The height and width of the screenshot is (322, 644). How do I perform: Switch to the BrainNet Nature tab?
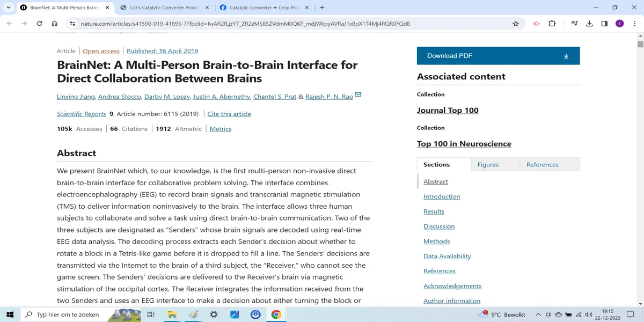[65, 8]
